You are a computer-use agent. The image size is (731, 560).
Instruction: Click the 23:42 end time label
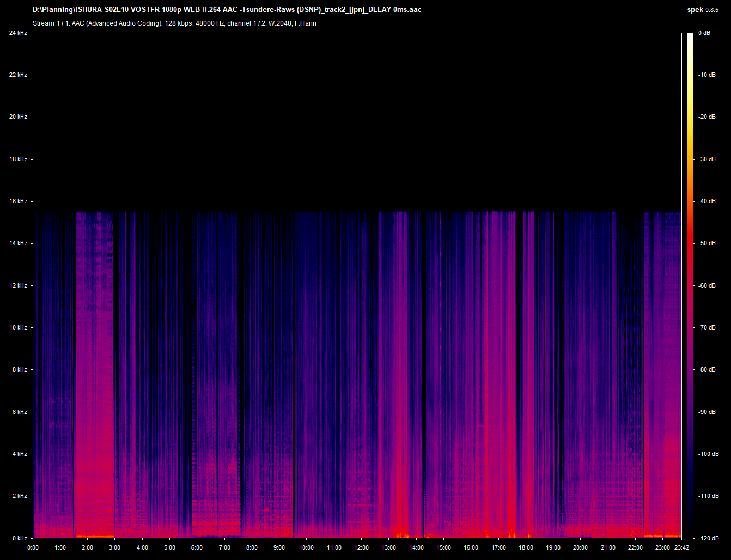(681, 547)
